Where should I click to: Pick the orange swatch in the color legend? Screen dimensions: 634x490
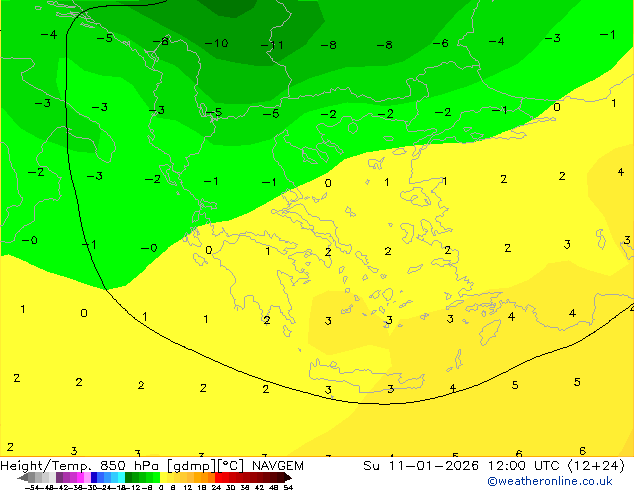tap(205, 477)
